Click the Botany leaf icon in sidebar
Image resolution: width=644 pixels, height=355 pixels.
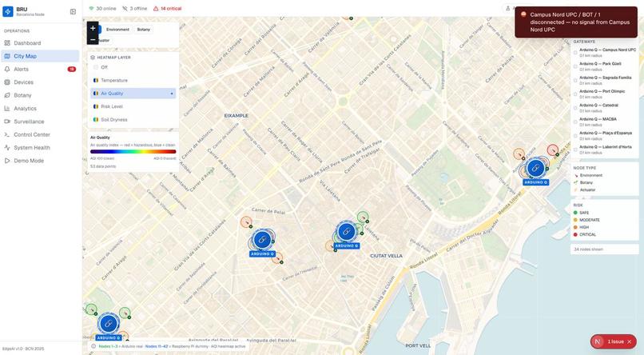(x=7, y=95)
